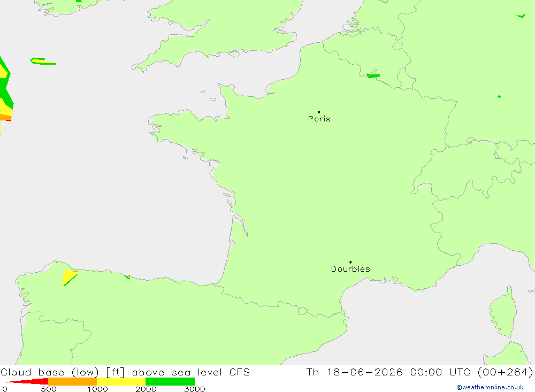Viewport: 535px width, 392px height.
Task: Click the forecast date 'Th 18-06-2026 00:00 UTC (00+264)'
Action: tap(419, 372)
